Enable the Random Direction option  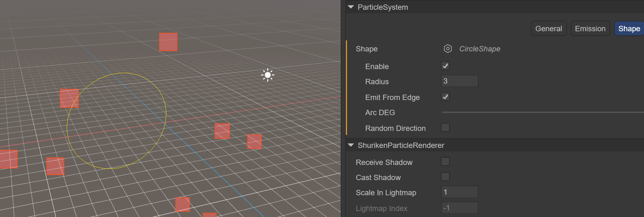(x=445, y=128)
